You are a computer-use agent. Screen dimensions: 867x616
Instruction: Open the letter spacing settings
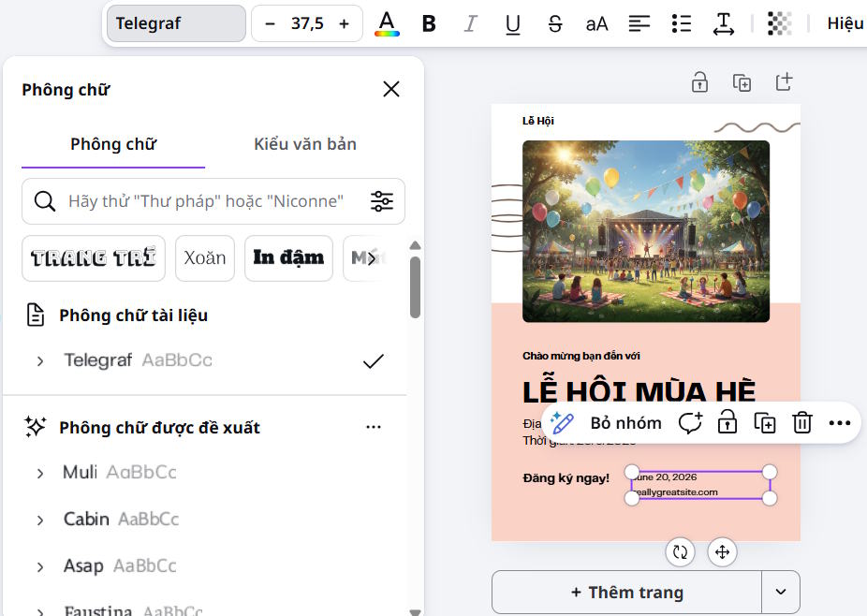click(724, 23)
